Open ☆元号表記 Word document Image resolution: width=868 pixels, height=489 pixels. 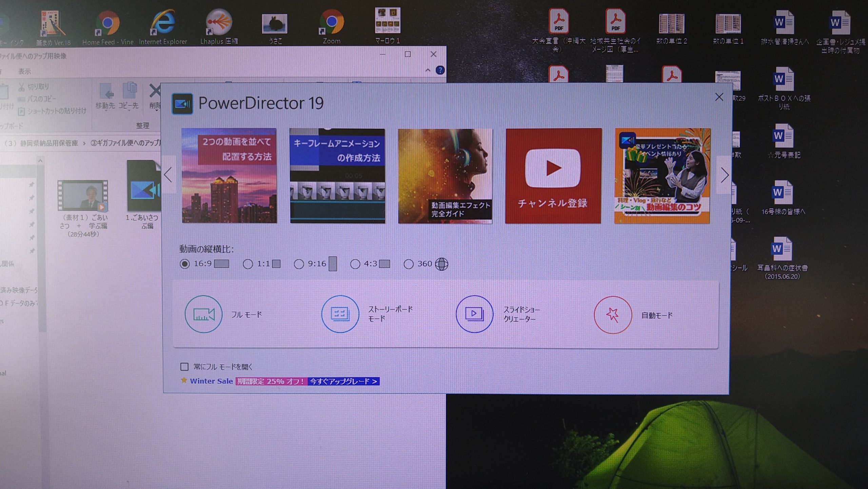784,141
